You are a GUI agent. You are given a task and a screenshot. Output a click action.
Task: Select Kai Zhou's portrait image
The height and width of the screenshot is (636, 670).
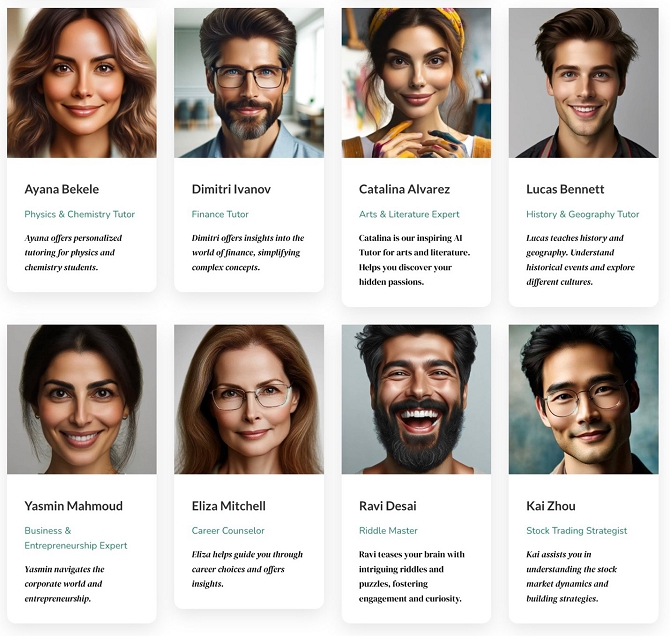pos(583,399)
